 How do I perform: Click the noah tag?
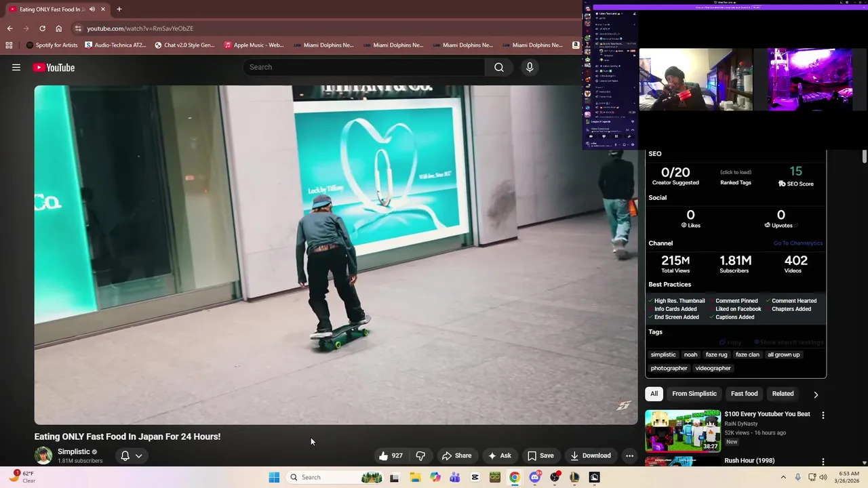coord(690,354)
